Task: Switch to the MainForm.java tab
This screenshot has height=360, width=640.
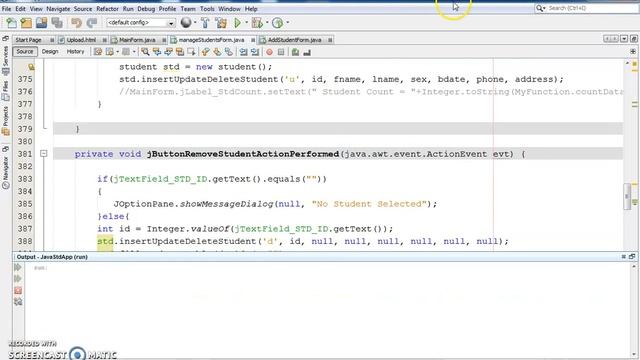Action: point(137,40)
